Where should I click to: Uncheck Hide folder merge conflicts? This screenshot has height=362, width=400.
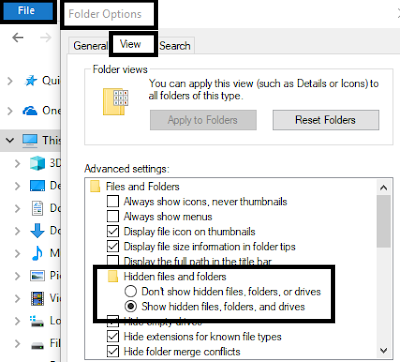[113, 351]
